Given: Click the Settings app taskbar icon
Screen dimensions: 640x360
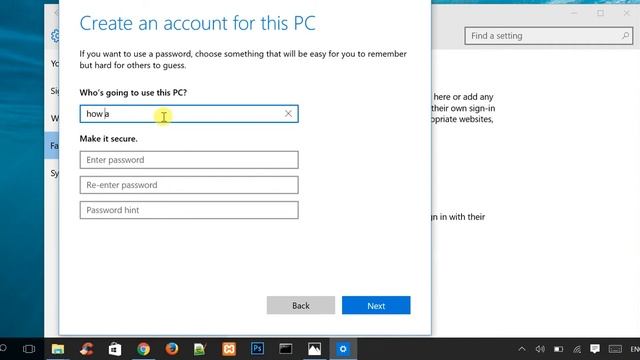Looking at the screenshot, I should 343,349.
